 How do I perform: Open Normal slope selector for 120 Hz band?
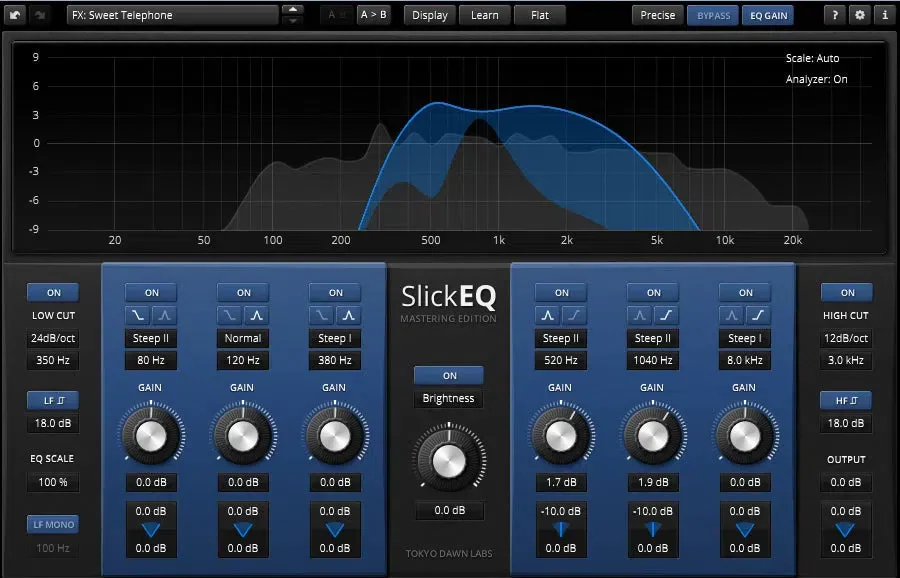tap(243, 338)
